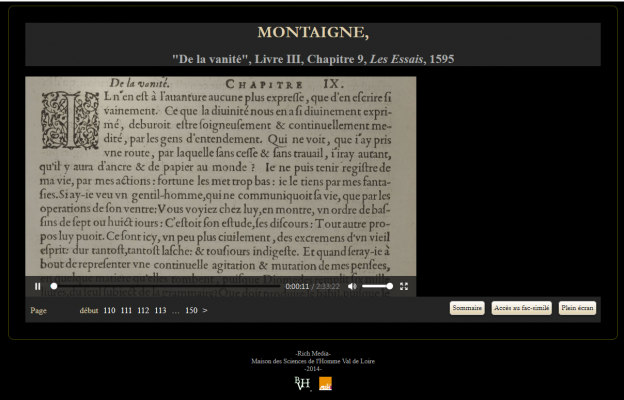624x400 pixels.
Task: Click the pagination ellipsis
Action: 176,311
